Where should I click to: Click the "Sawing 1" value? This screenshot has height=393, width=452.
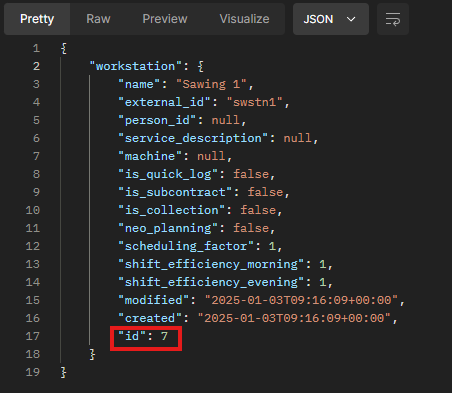click(x=211, y=84)
